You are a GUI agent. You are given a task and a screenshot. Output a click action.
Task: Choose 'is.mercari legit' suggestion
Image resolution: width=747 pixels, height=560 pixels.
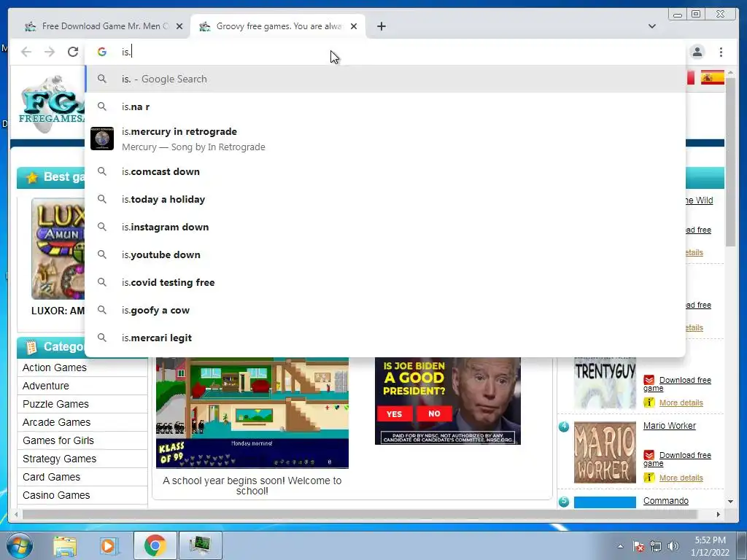tap(386, 338)
